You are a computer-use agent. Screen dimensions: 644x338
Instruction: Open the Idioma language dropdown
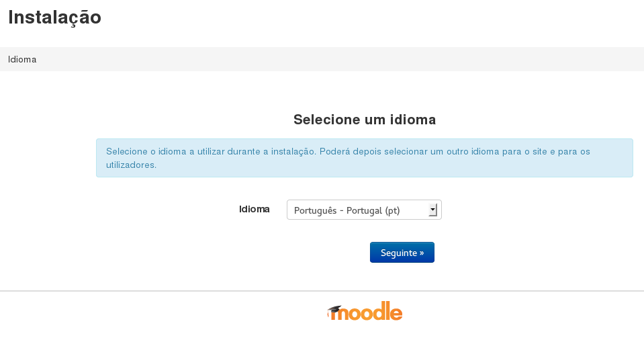364,210
